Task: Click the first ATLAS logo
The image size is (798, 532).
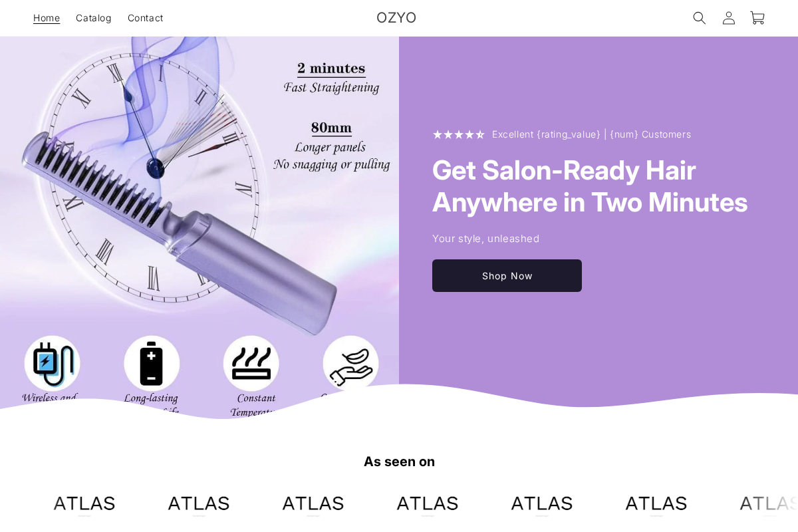Action: pyautogui.click(x=84, y=503)
